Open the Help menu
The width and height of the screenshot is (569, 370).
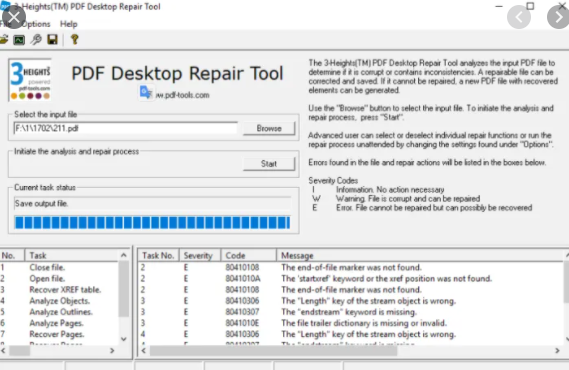[x=69, y=24]
